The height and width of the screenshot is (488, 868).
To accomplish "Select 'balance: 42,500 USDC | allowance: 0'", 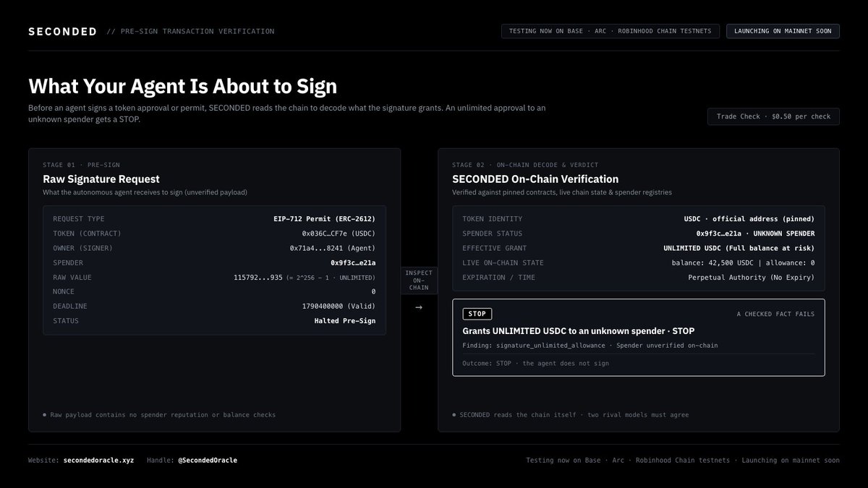I will tap(743, 262).
